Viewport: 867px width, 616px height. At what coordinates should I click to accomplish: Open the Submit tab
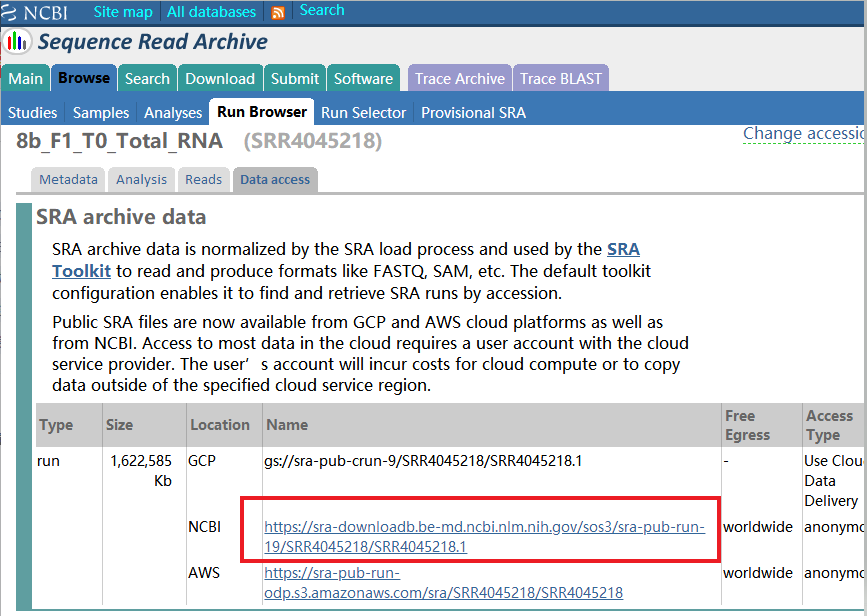click(x=295, y=79)
